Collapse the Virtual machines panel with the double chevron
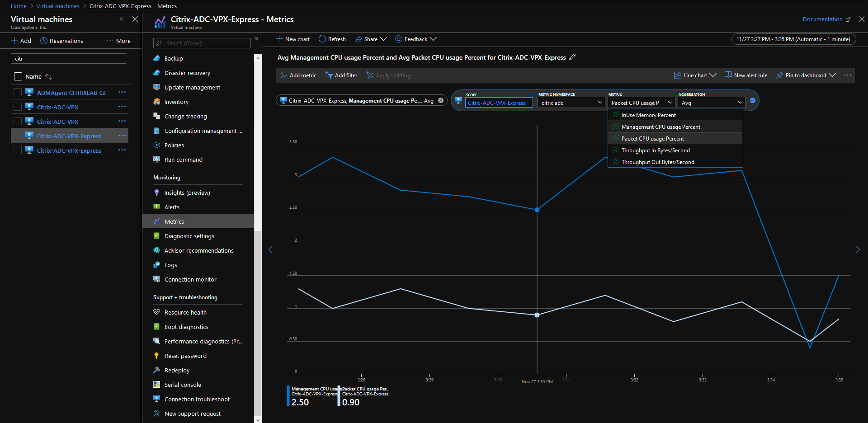The width and height of the screenshot is (868, 423). click(x=122, y=19)
